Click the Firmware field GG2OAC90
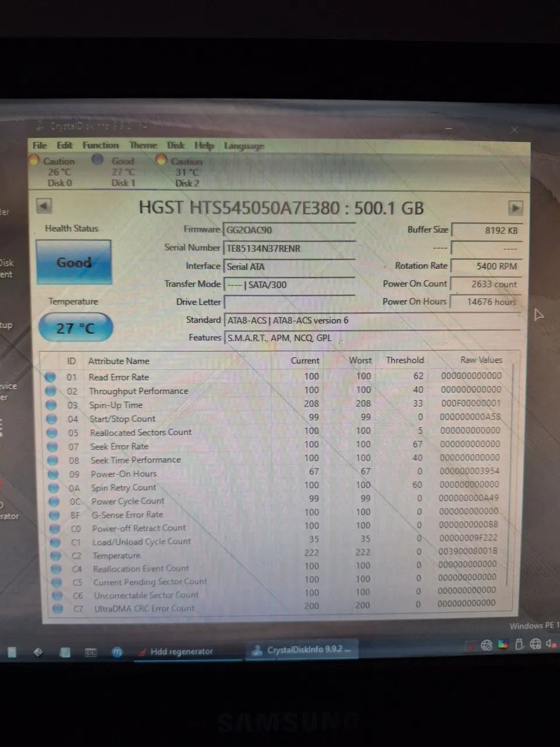This screenshot has width=560, height=747. tap(289, 230)
